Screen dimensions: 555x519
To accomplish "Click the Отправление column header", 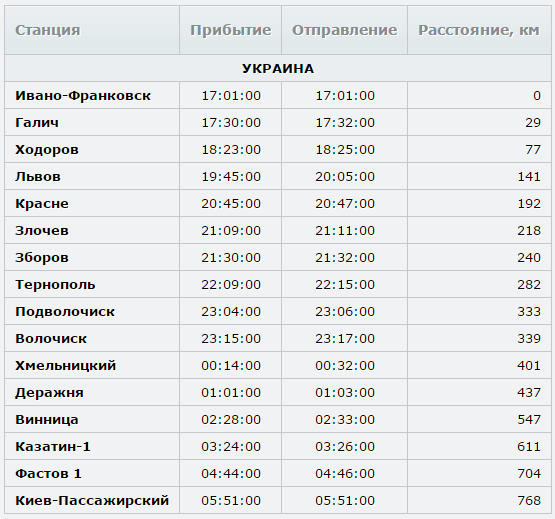I will (344, 30).
